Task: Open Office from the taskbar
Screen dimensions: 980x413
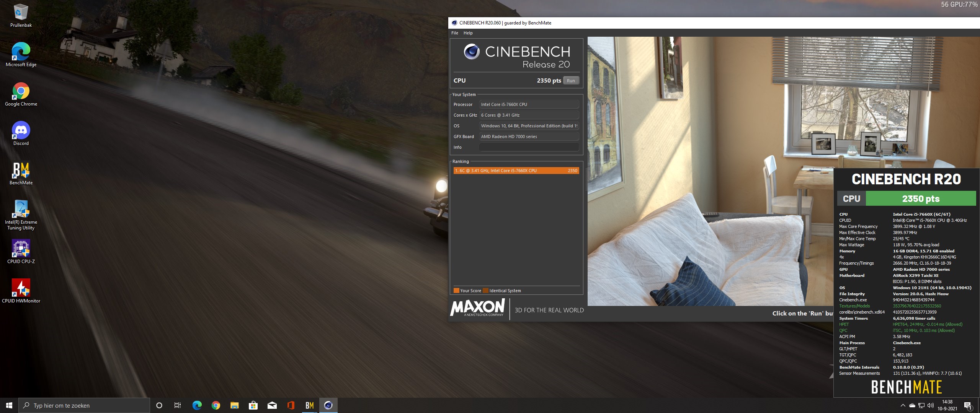Action: pyautogui.click(x=291, y=405)
